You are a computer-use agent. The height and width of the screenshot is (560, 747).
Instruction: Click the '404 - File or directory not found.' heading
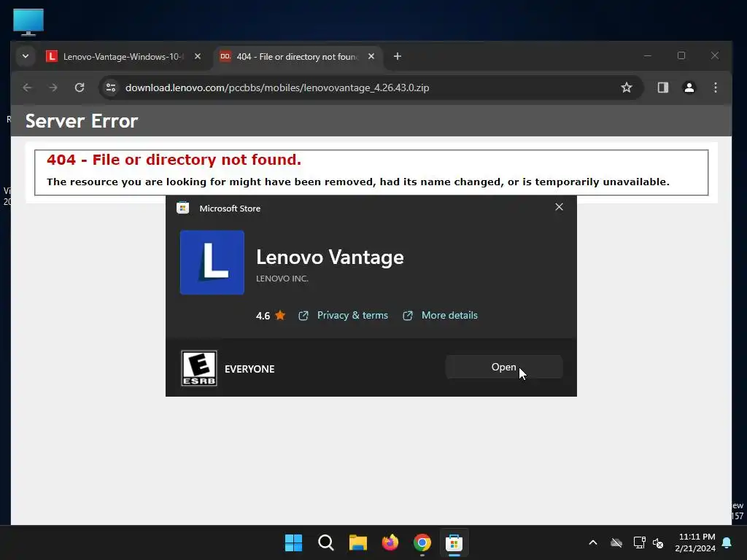[x=174, y=160]
